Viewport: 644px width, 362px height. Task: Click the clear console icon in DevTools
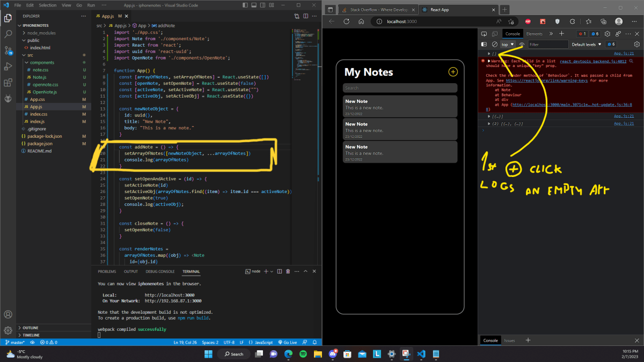pyautogui.click(x=494, y=45)
